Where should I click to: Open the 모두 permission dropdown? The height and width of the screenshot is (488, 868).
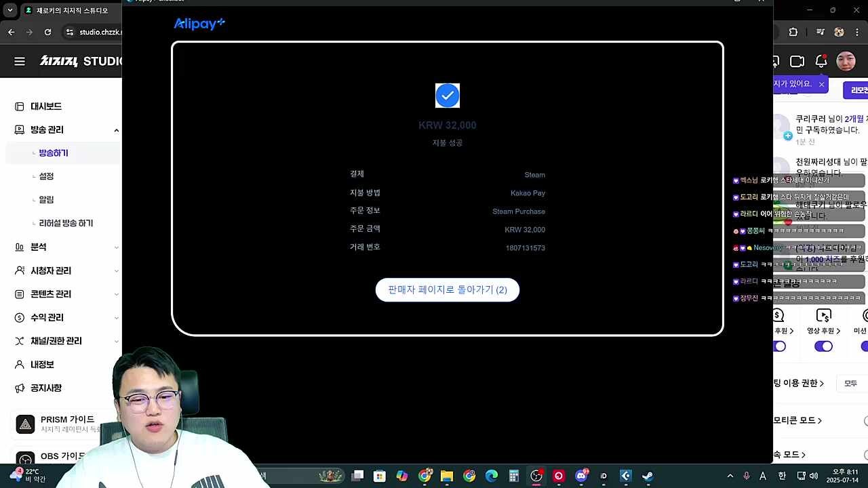click(x=851, y=384)
